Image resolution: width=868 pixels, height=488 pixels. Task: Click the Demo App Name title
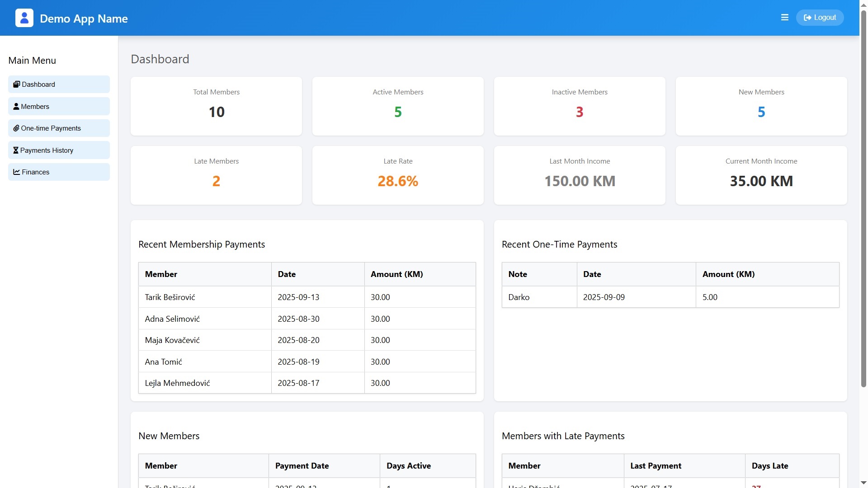[84, 19]
